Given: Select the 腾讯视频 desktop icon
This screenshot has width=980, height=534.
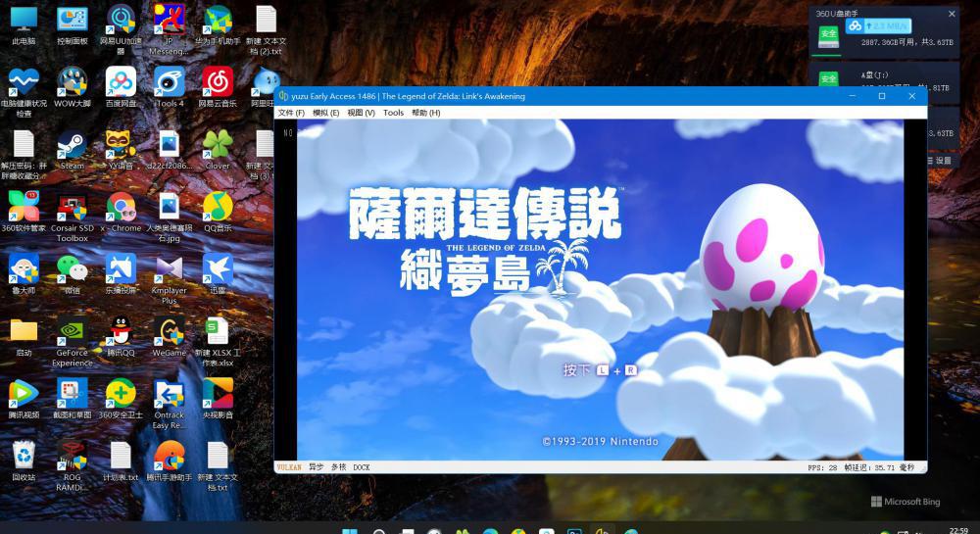Looking at the screenshot, I should (24, 399).
